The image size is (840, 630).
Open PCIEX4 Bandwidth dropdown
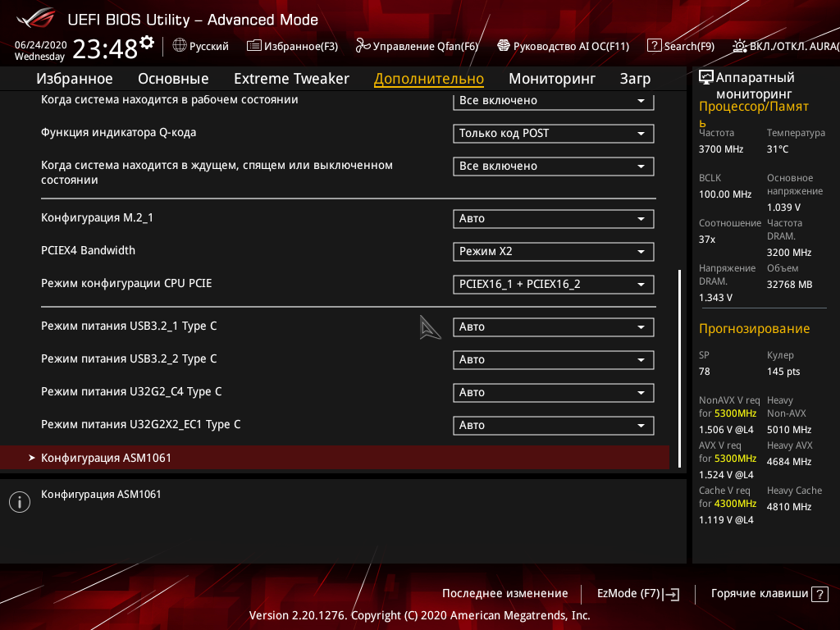click(x=554, y=251)
